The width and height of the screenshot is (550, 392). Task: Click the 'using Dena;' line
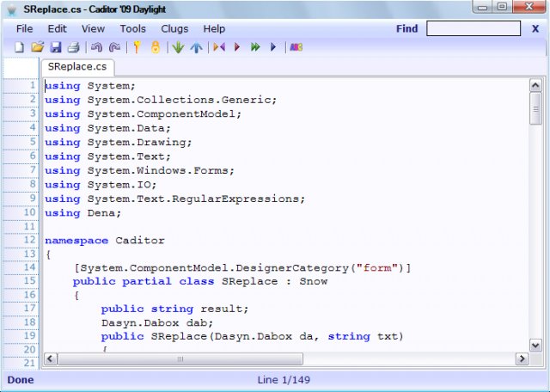coord(83,213)
